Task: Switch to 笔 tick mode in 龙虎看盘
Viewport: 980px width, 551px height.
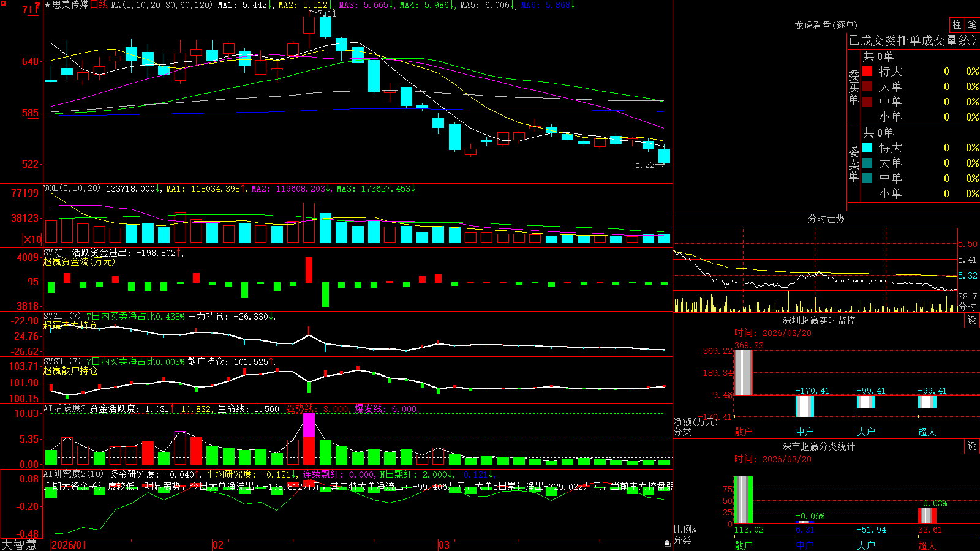Action: 972,24
